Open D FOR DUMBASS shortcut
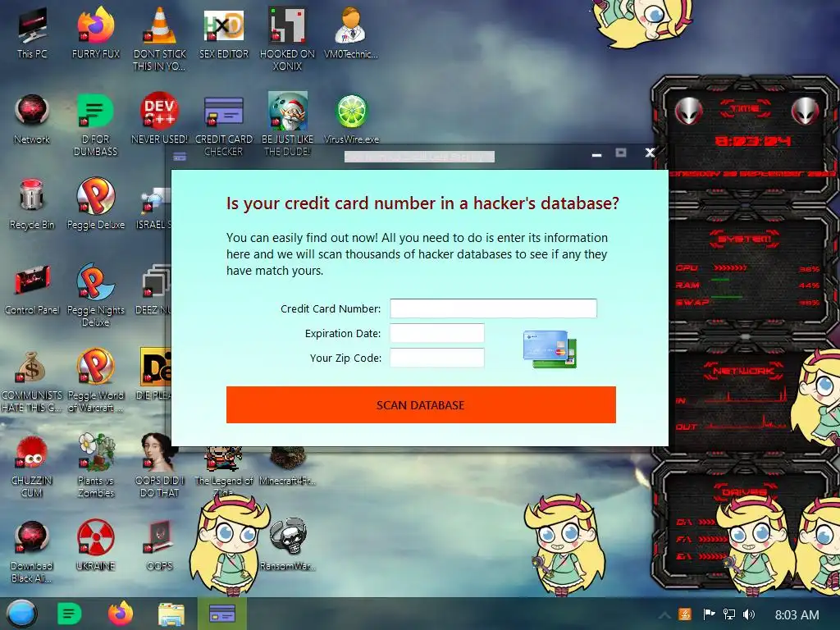The width and height of the screenshot is (840, 630). (x=96, y=125)
